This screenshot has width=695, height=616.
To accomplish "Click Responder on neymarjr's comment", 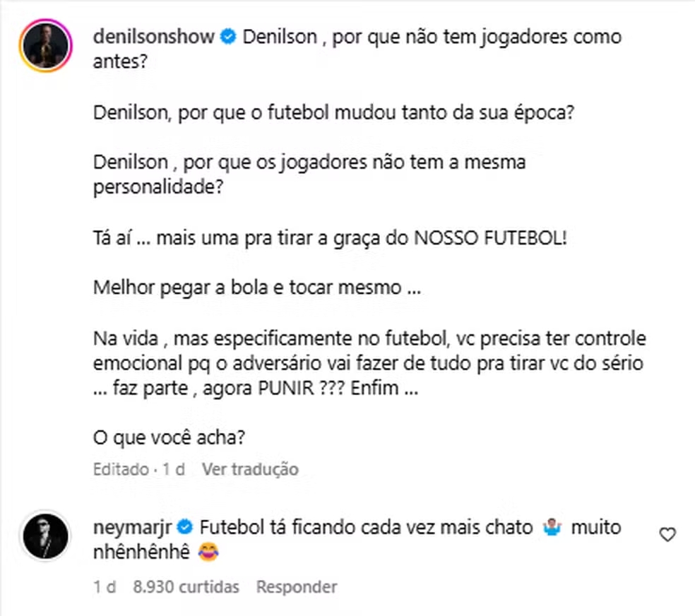I will coord(297,587).
